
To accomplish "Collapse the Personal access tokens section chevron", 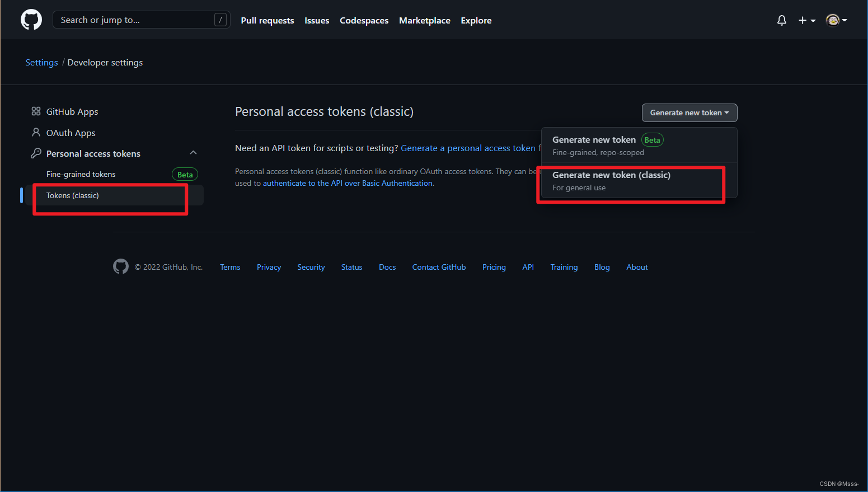I will click(193, 152).
